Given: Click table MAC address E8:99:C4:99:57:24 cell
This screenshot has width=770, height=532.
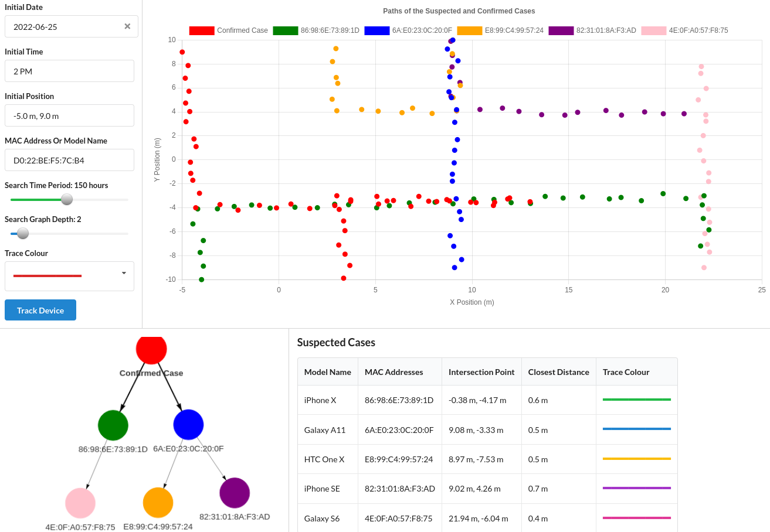Looking at the screenshot, I should pyautogui.click(x=399, y=459).
